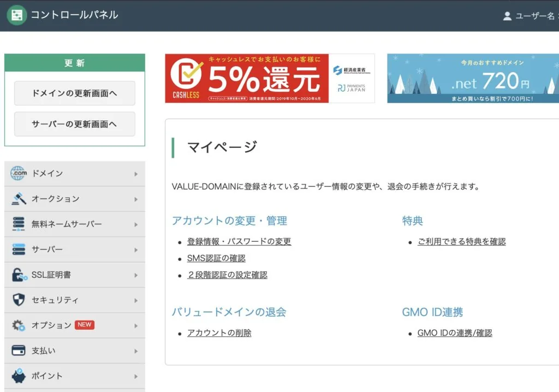Click the マイページ page heading
This screenshot has height=392, width=559.
tap(222, 147)
